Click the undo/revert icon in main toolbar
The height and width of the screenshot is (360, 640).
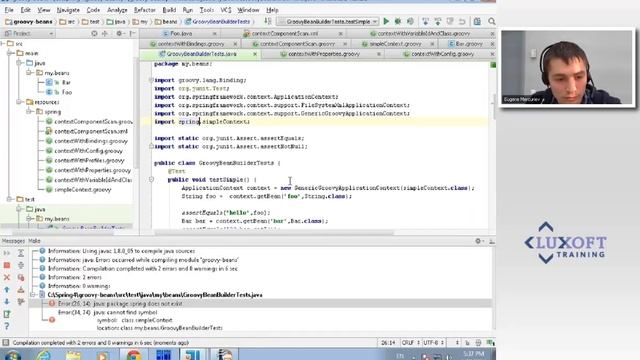[462, 21]
